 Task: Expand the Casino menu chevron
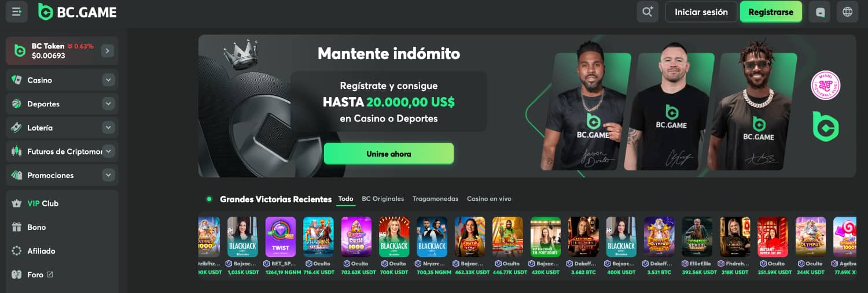[x=108, y=80]
